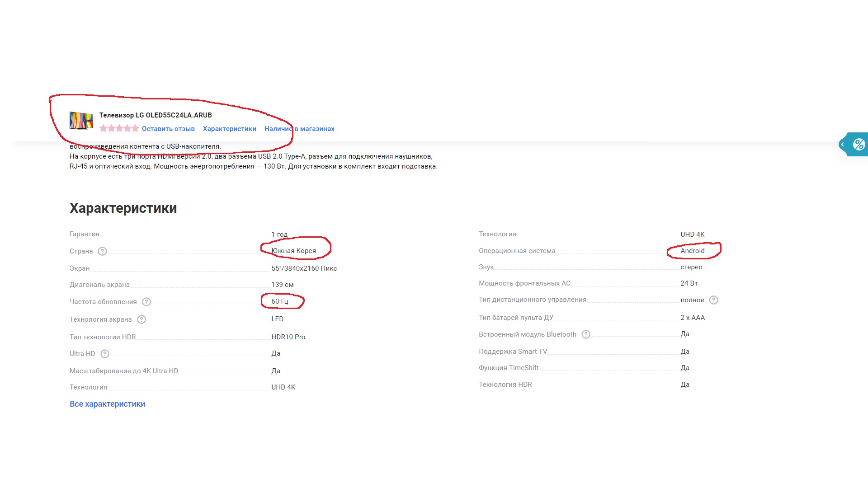Click help icon next to Страна
The height and width of the screenshot is (488, 868).
click(x=103, y=251)
